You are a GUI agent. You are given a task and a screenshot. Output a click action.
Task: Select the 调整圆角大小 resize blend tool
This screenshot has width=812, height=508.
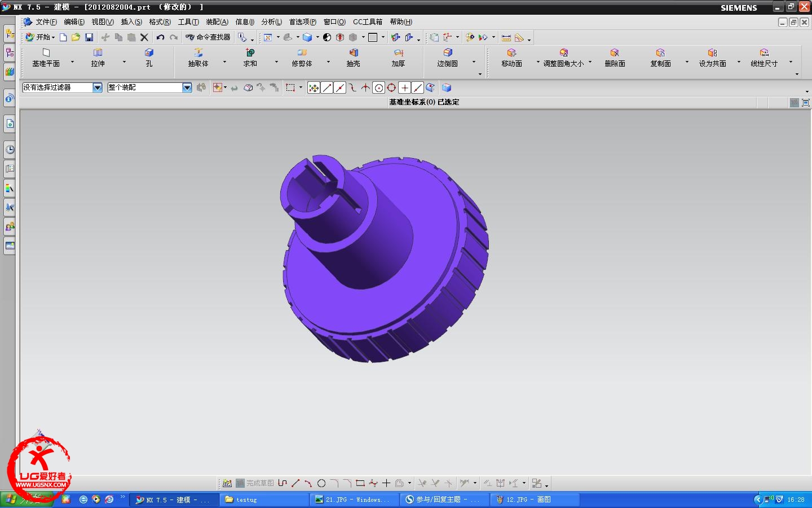pyautogui.click(x=563, y=58)
